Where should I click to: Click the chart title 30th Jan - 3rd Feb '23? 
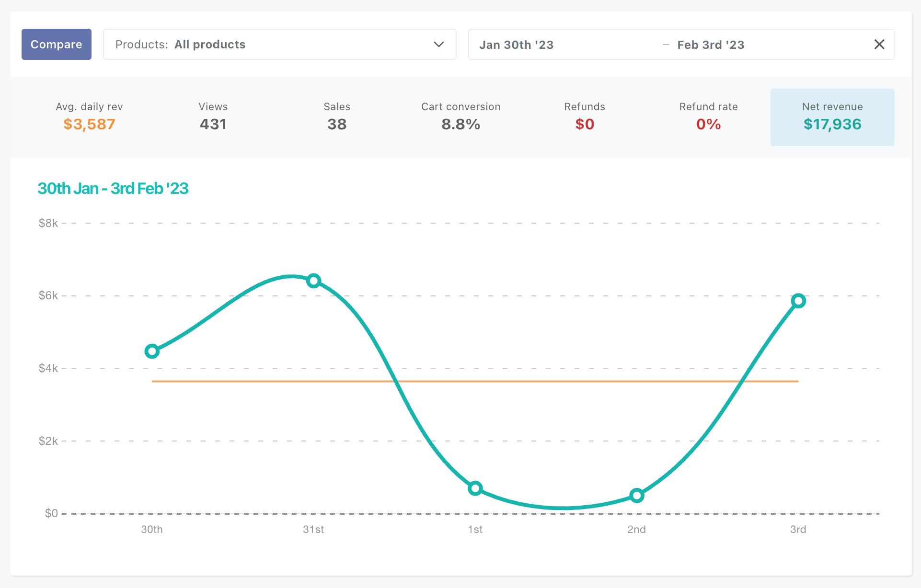[113, 189]
